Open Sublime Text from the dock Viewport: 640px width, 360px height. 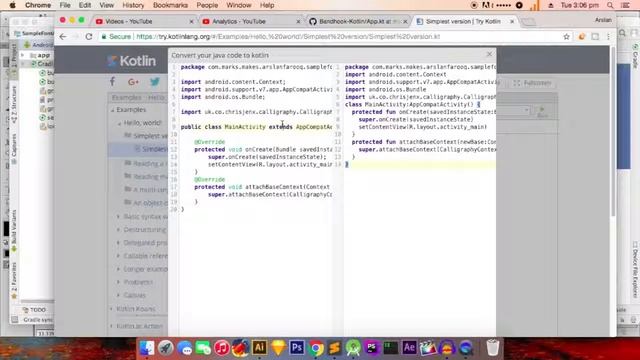pyautogui.click(x=334, y=348)
